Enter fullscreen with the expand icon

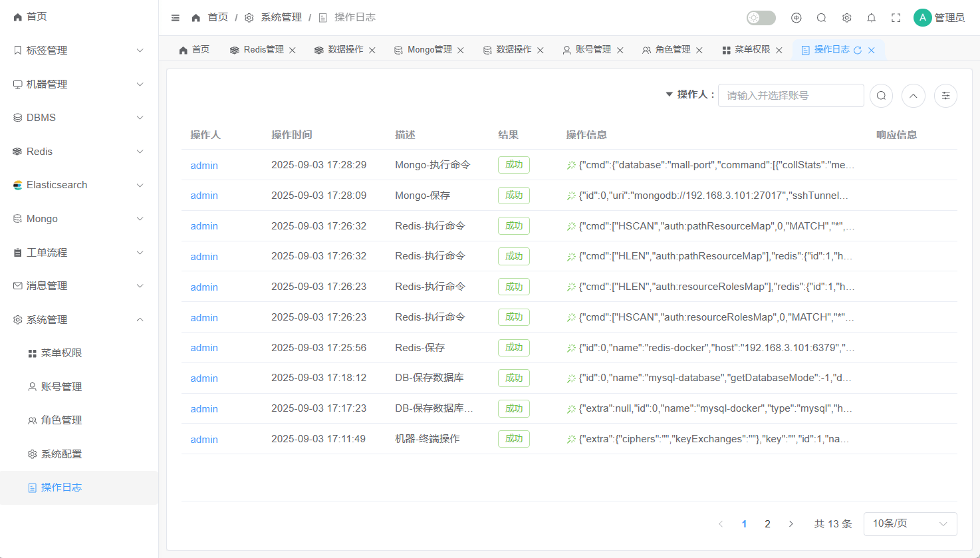pos(896,18)
